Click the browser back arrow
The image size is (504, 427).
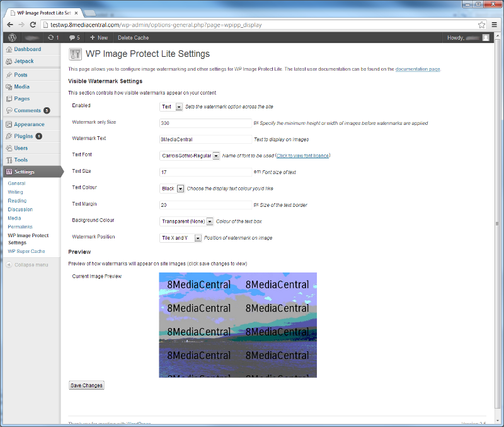coord(10,25)
